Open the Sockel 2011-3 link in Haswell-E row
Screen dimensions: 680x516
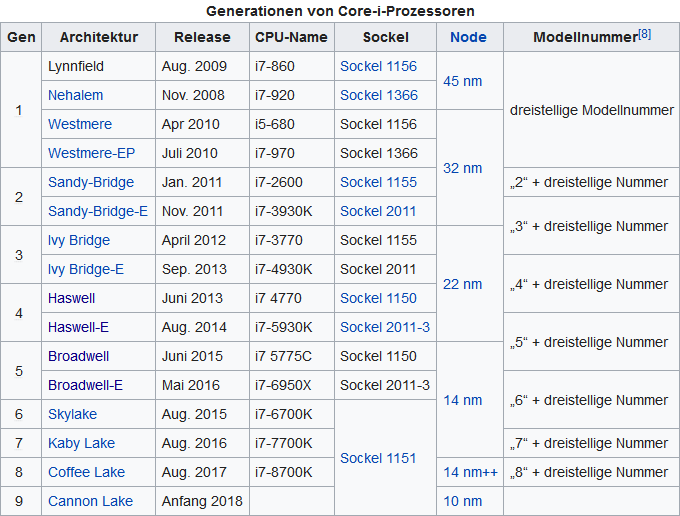tap(385, 327)
